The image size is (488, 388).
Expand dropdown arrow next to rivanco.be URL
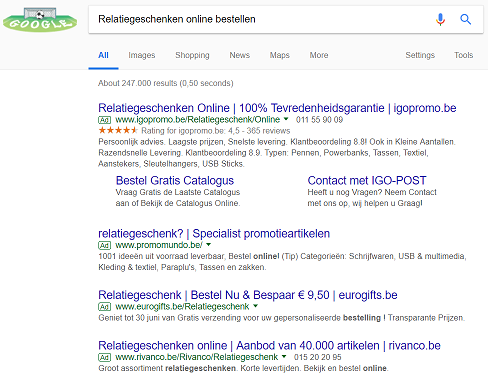tap(284, 356)
